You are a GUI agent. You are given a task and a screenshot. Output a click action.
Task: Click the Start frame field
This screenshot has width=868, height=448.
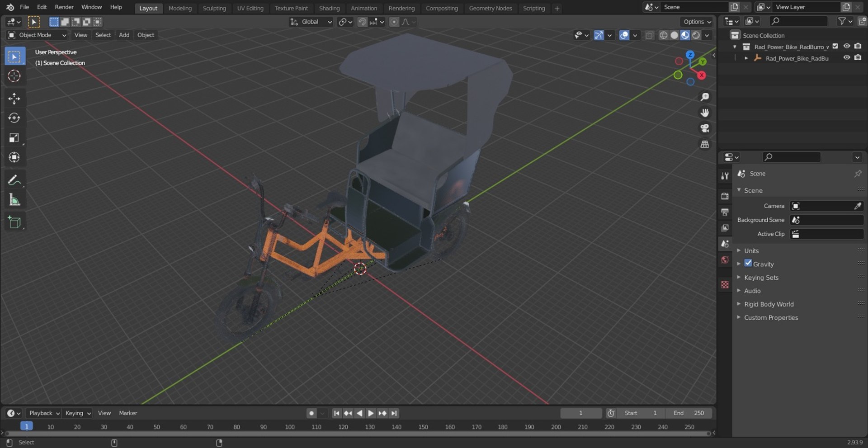point(641,413)
